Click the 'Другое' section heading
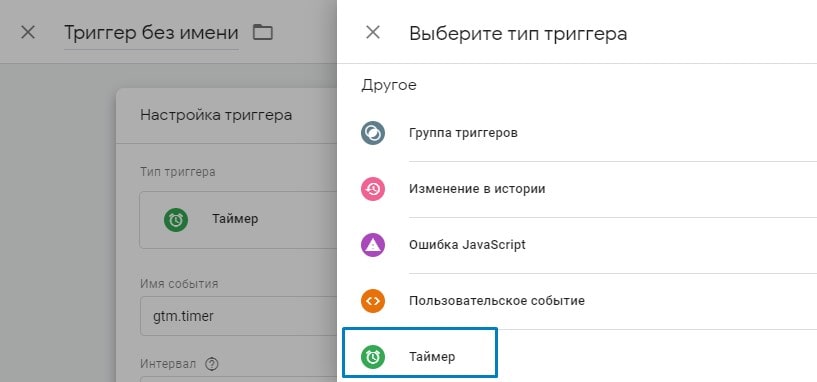Viewport: 817px width, 382px height. [x=389, y=85]
